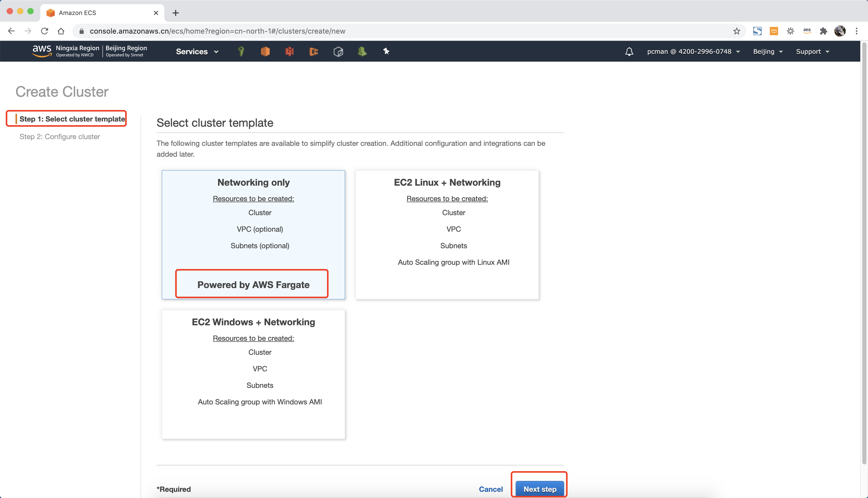Viewport: 868px width, 498px height.
Task: Open the notifications bell
Action: point(629,51)
